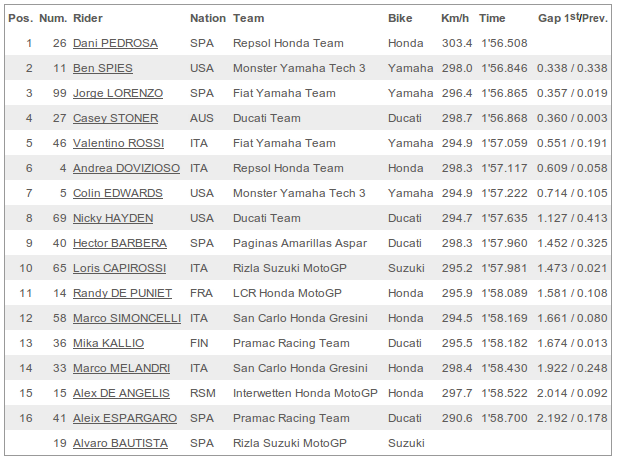Click the Jorge LORENZO link

[x=118, y=93]
